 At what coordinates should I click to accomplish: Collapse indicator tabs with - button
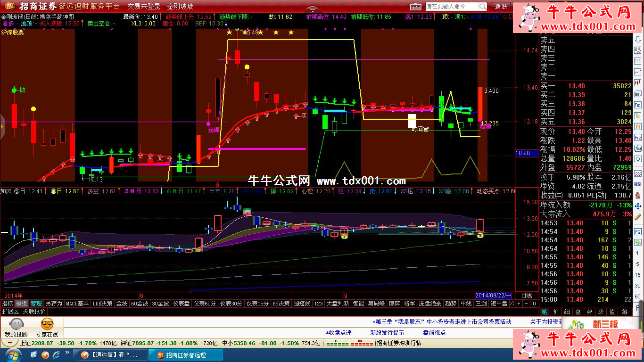point(526,304)
